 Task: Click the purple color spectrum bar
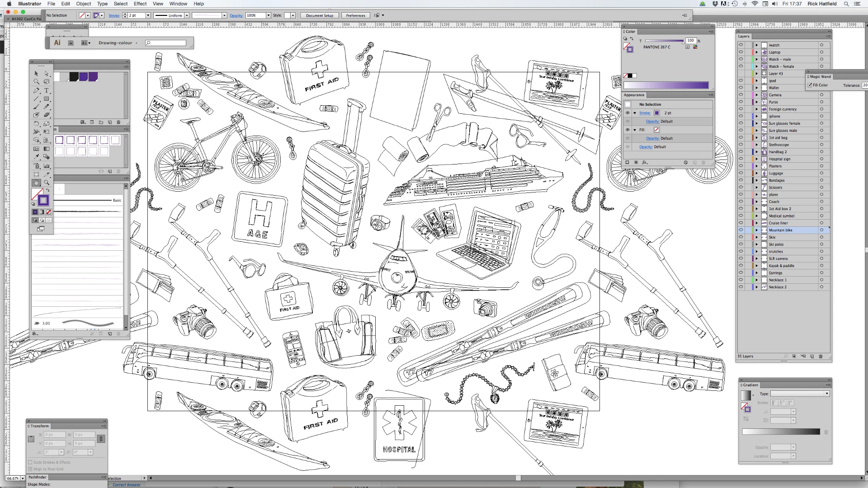tap(665, 85)
